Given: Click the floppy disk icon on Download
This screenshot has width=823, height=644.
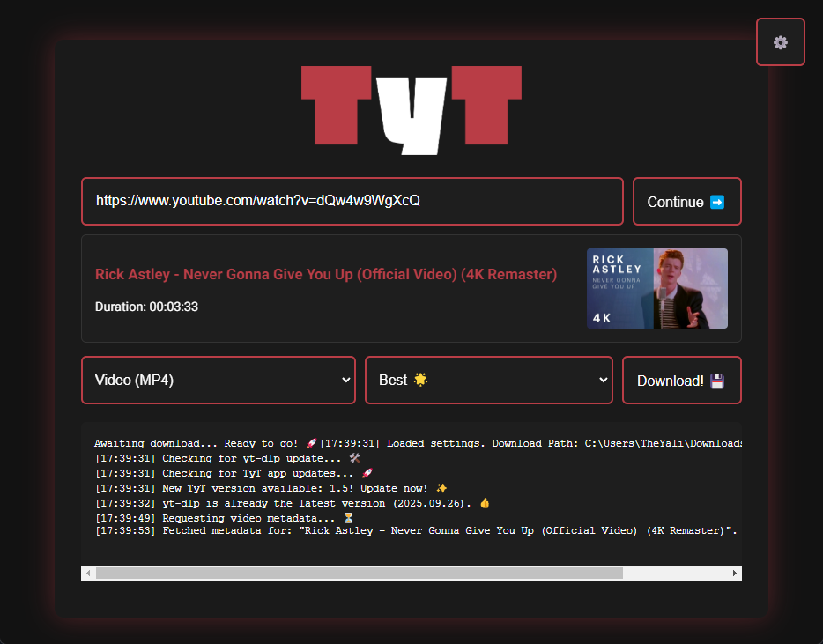Looking at the screenshot, I should click(x=717, y=381).
